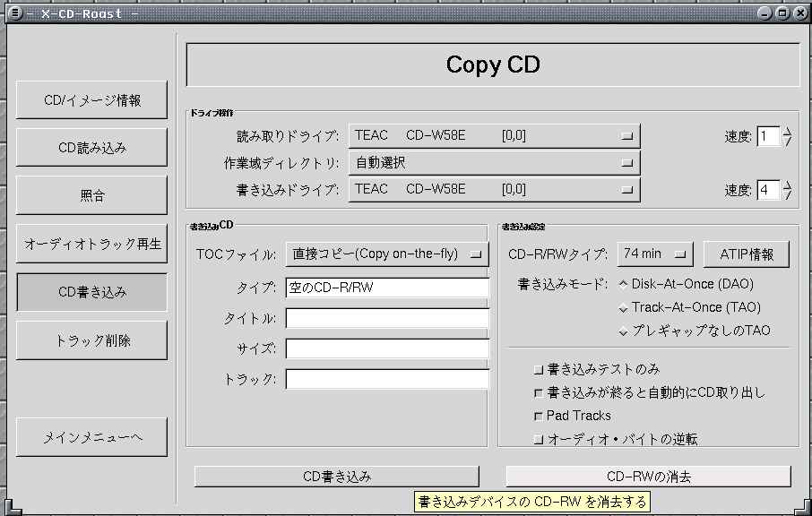Click the タイトル text field
Image resolution: width=812 pixels, height=516 pixels.
coord(387,319)
